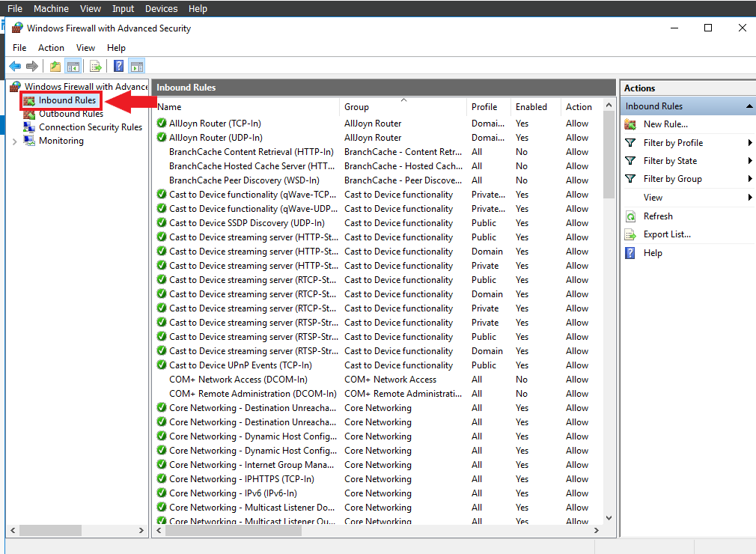Select the AllJoyn Router (TCP-In) rule
The image size is (756, 554).
pyautogui.click(x=214, y=124)
